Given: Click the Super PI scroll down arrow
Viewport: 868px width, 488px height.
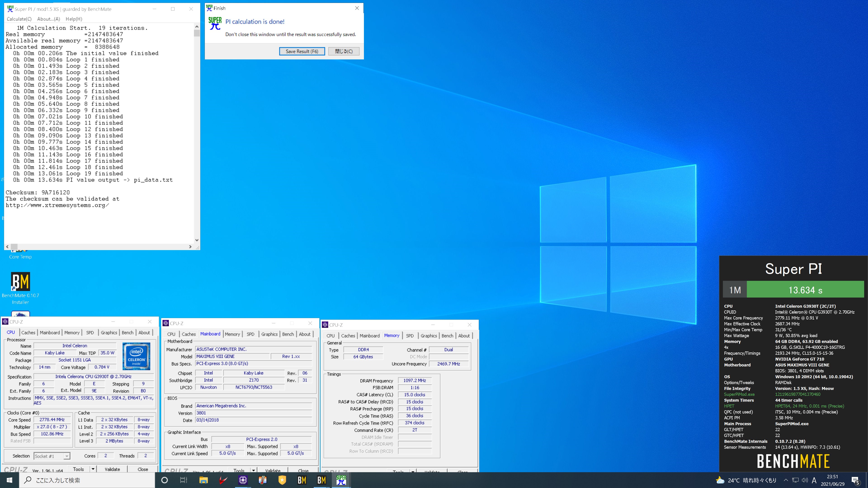Looking at the screenshot, I should point(197,240).
